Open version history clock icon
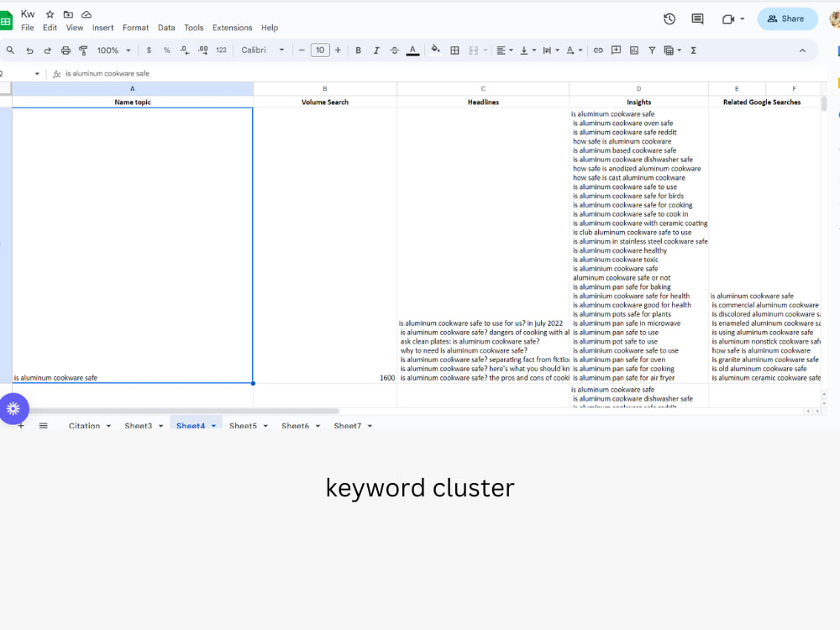The image size is (840, 630). click(669, 19)
